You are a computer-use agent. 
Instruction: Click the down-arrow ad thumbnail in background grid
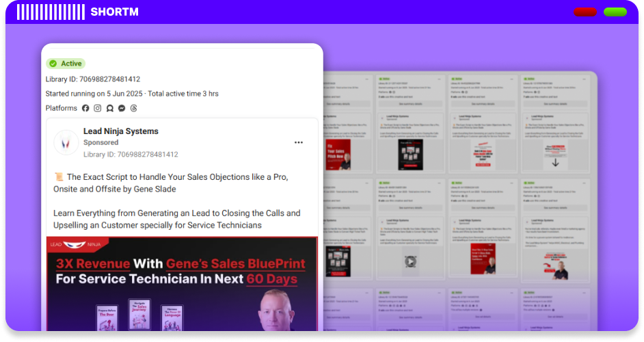[555, 155]
